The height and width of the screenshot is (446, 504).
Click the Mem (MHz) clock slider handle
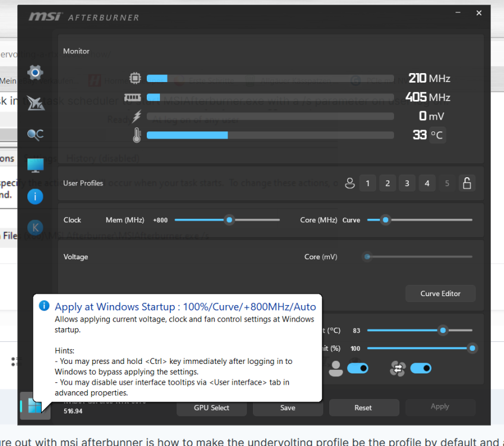point(229,220)
